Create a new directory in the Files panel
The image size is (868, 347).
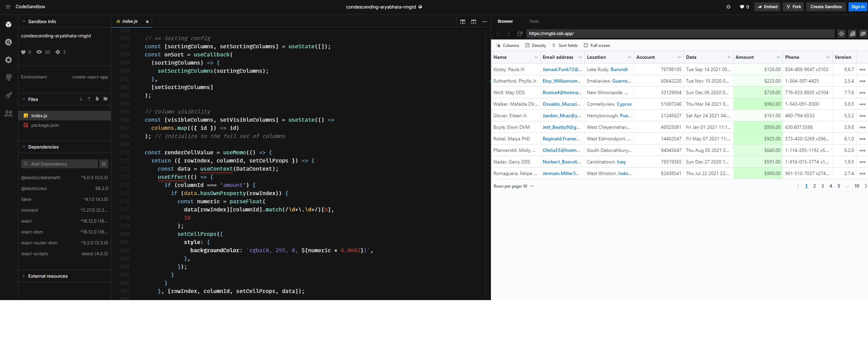point(105,99)
